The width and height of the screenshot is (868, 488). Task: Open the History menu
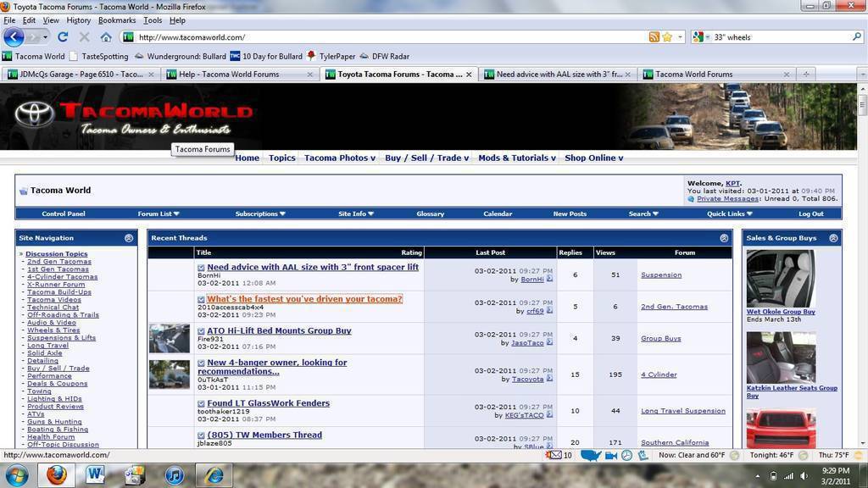point(78,20)
